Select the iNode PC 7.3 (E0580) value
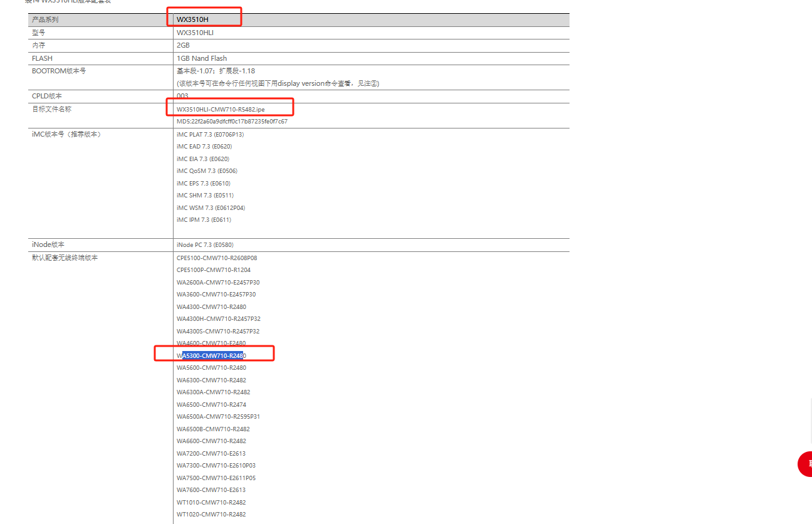812x524 pixels. [x=205, y=245]
